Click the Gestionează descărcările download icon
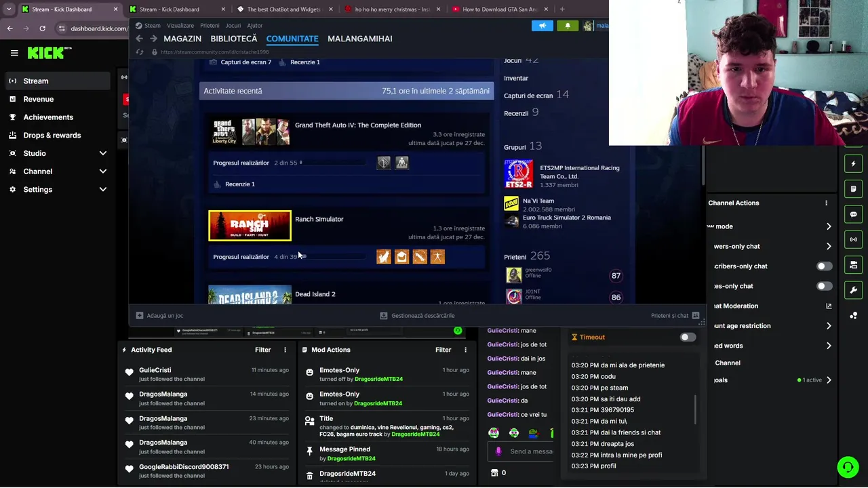 click(x=384, y=315)
